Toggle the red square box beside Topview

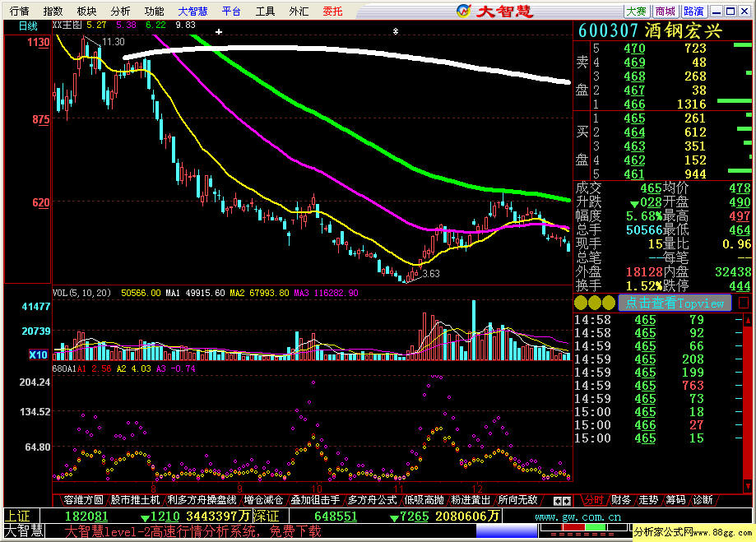744,303
